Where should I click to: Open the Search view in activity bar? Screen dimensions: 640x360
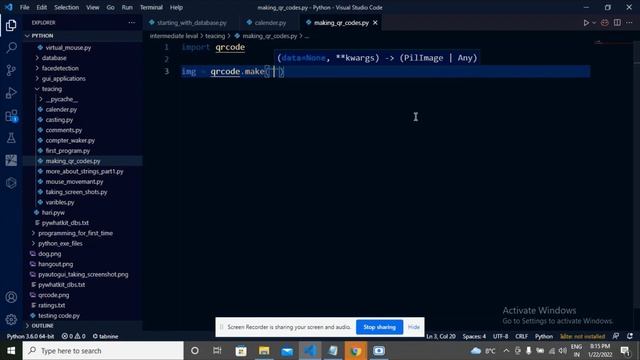coord(11,48)
